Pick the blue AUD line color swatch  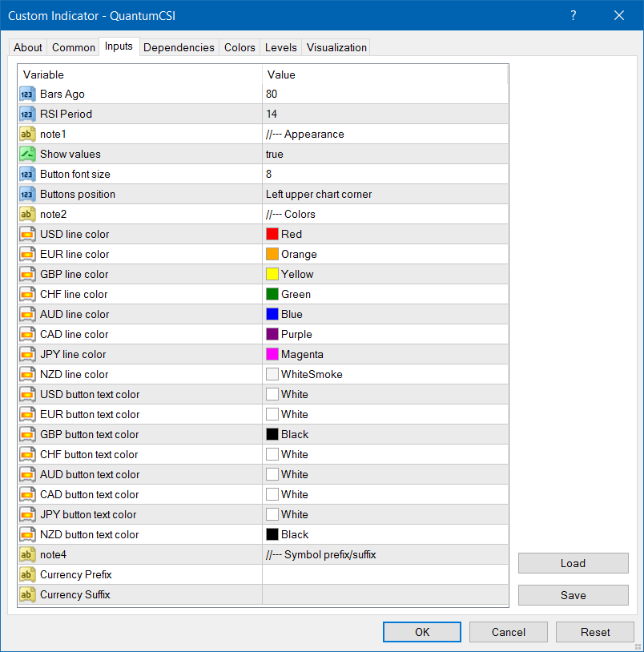click(x=272, y=314)
